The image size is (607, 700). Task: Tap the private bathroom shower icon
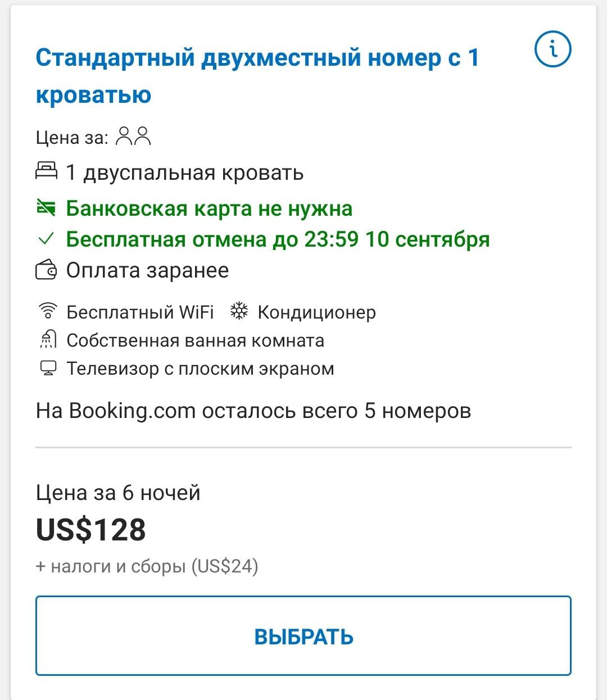[48, 340]
